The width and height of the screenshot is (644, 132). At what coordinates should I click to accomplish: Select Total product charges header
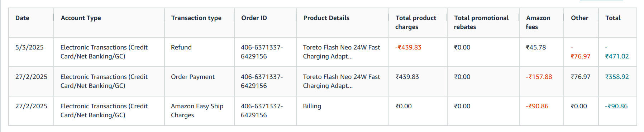[x=416, y=22]
